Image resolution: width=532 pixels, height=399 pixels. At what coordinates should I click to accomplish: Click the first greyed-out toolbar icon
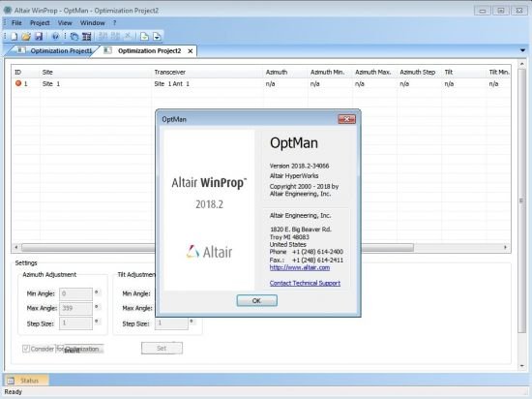pyautogui.click(x=103, y=36)
